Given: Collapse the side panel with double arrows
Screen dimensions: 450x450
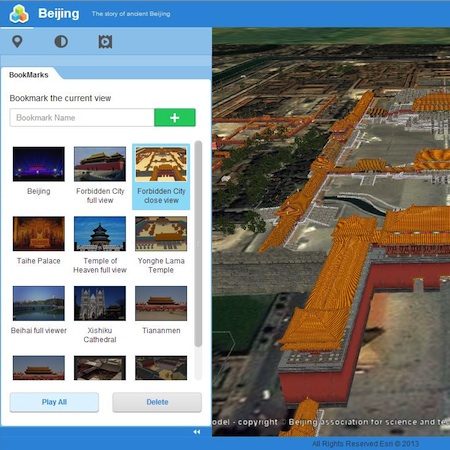Looking at the screenshot, I should 197,432.
